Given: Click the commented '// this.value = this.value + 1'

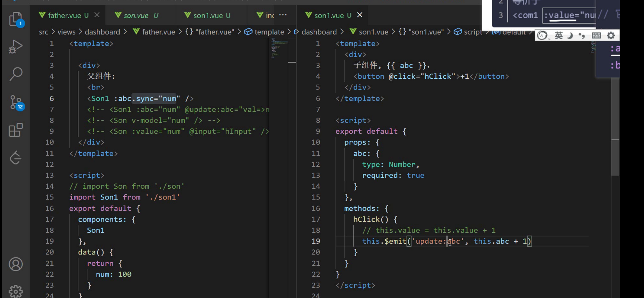Looking at the screenshot, I should coord(429,231).
